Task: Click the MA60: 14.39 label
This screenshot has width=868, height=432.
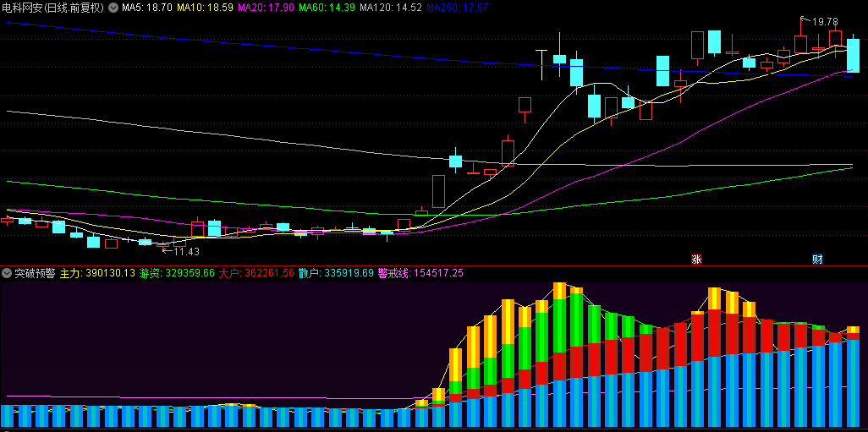Action: coord(327,8)
